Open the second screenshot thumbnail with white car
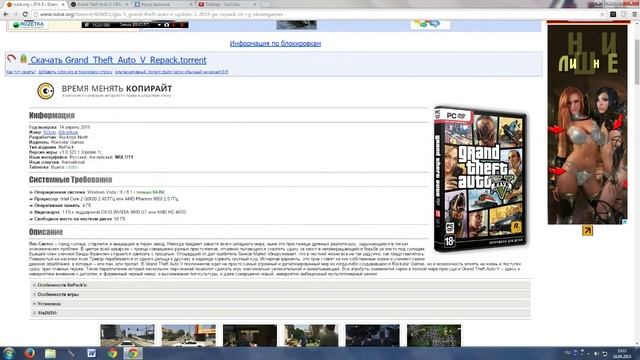The height and width of the screenshot is (360, 640). 189,336
